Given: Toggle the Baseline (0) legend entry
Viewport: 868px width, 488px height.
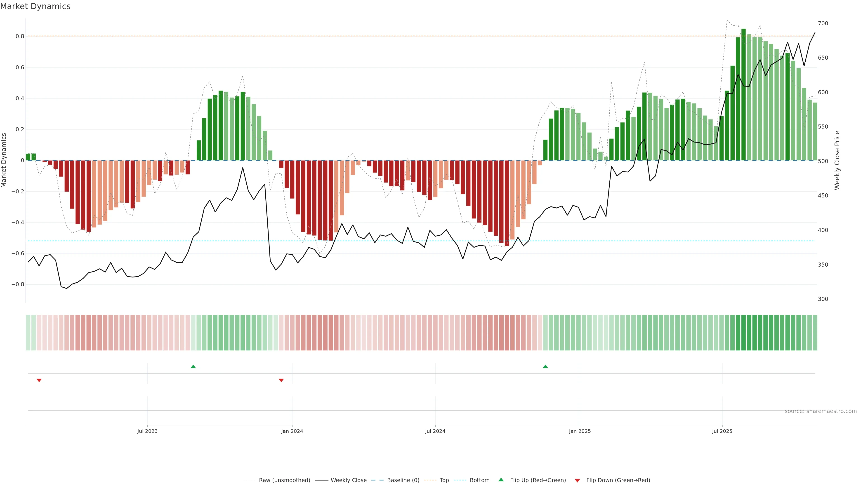Looking at the screenshot, I should click(403, 480).
